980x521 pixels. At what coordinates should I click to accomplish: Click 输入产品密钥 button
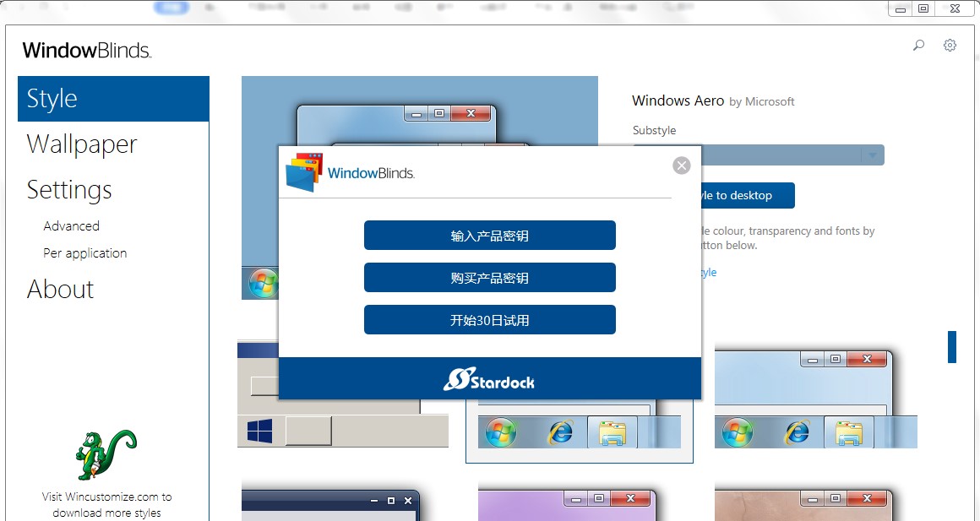click(489, 236)
